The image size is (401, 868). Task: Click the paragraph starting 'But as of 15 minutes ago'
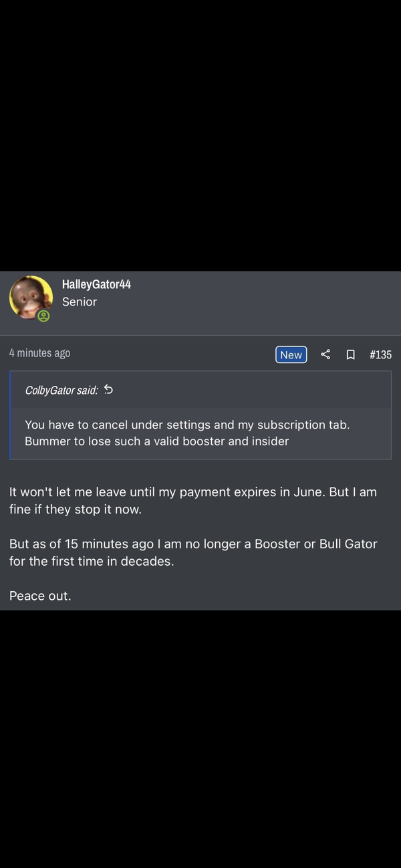coord(193,544)
